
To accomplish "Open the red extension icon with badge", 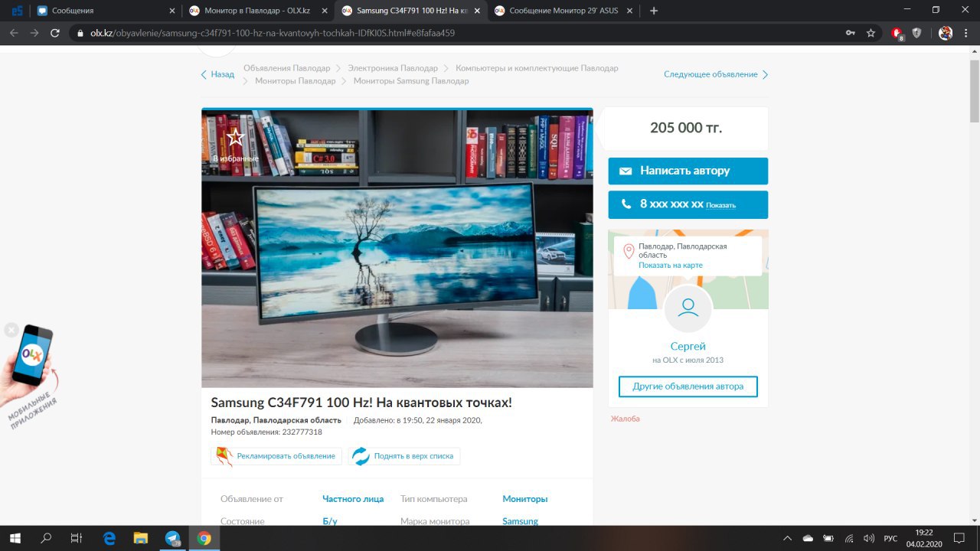I will pyautogui.click(x=897, y=33).
